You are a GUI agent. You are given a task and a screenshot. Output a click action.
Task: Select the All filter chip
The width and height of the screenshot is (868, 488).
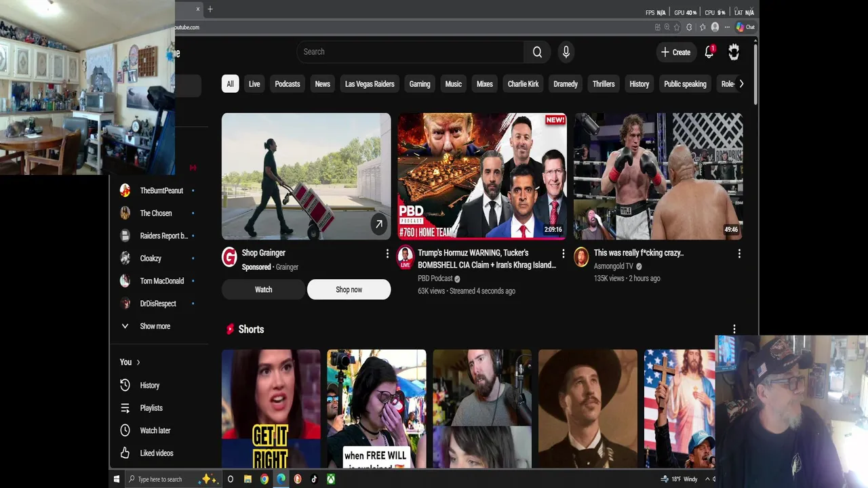pos(230,84)
